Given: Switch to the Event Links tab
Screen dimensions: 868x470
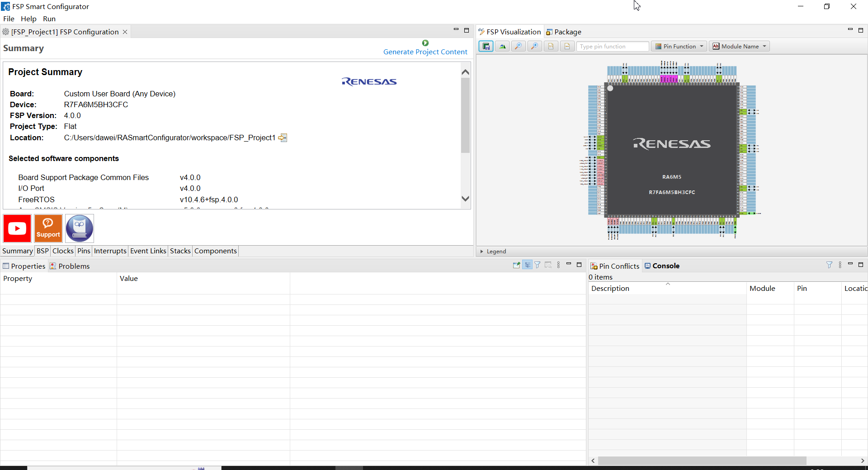Looking at the screenshot, I should [x=148, y=251].
